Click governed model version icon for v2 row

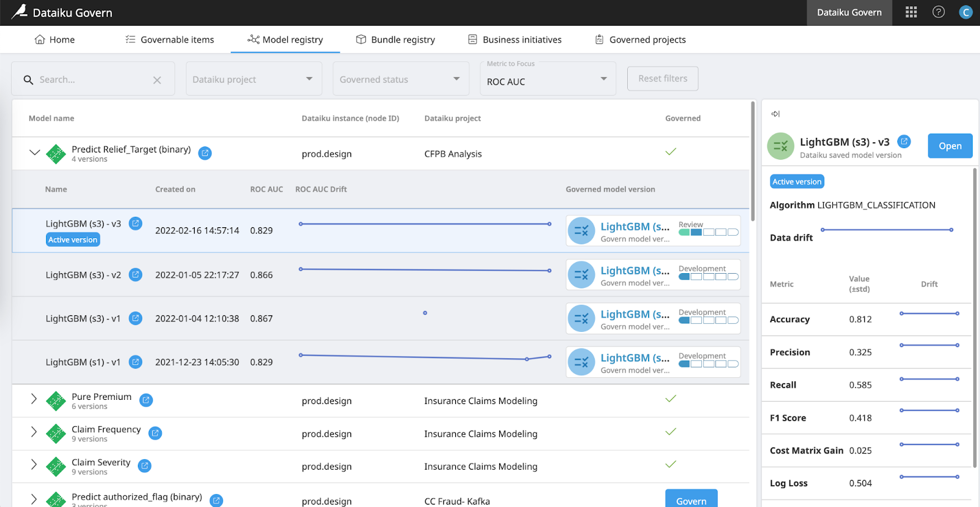point(581,275)
